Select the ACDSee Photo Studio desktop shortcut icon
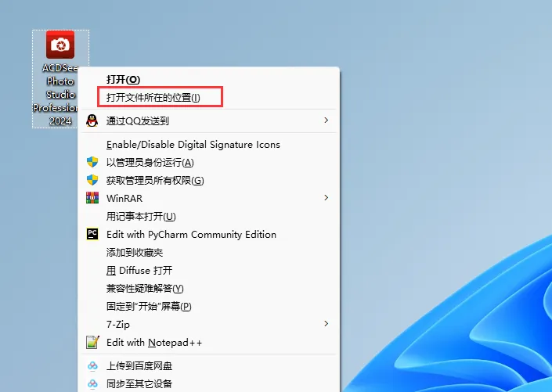Viewport: 552px width, 392px height. click(x=60, y=45)
